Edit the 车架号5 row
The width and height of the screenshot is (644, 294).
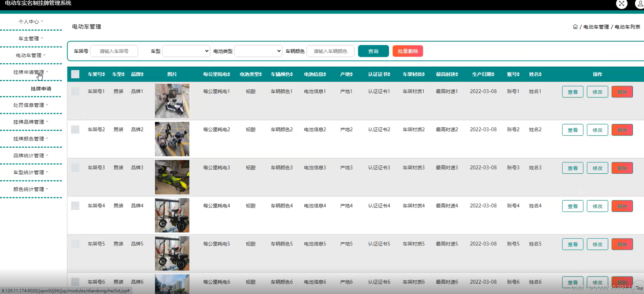[x=597, y=244]
